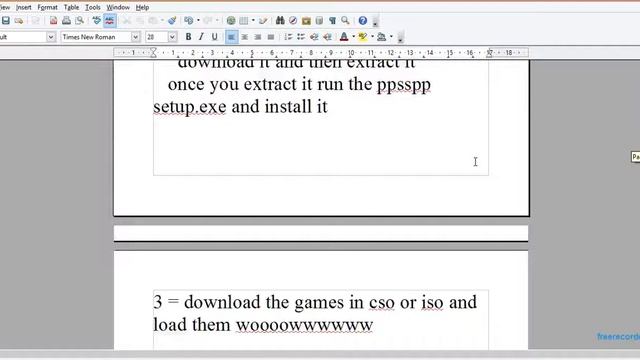Open paragraph style dropdown

click(51, 37)
